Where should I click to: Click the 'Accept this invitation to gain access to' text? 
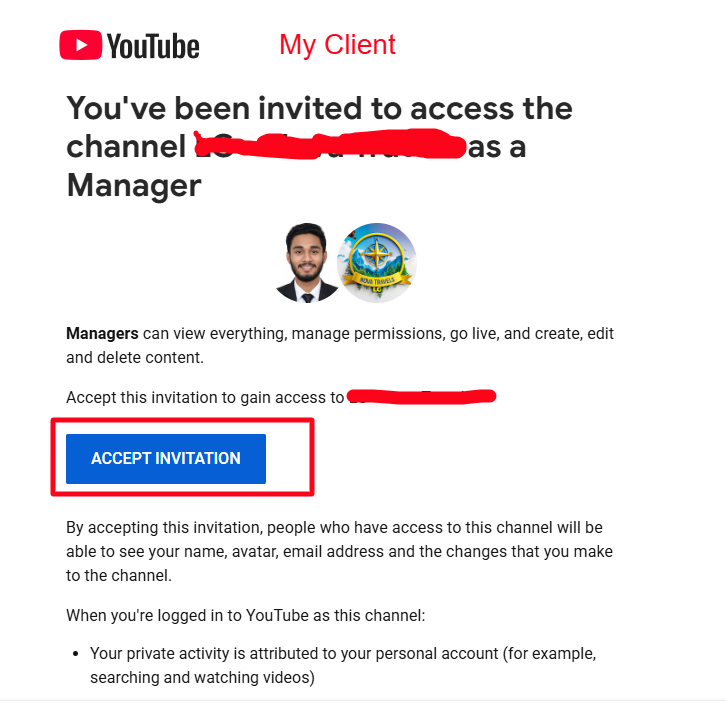tap(205, 397)
